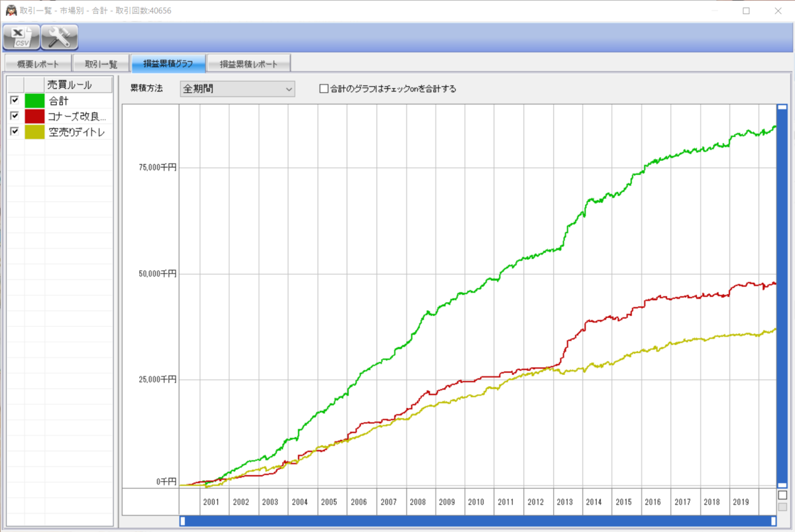Click the bottom handle of vertical range slider

782,484
